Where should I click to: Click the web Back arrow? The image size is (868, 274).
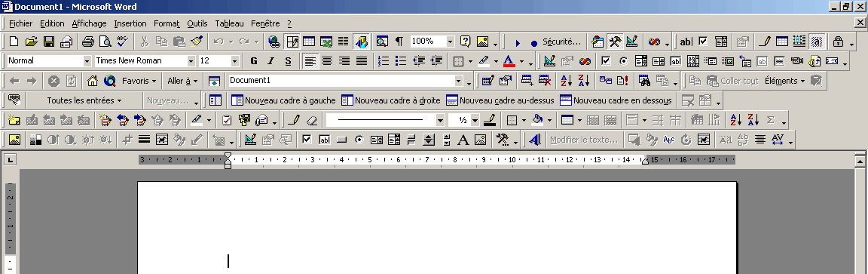coord(14,81)
